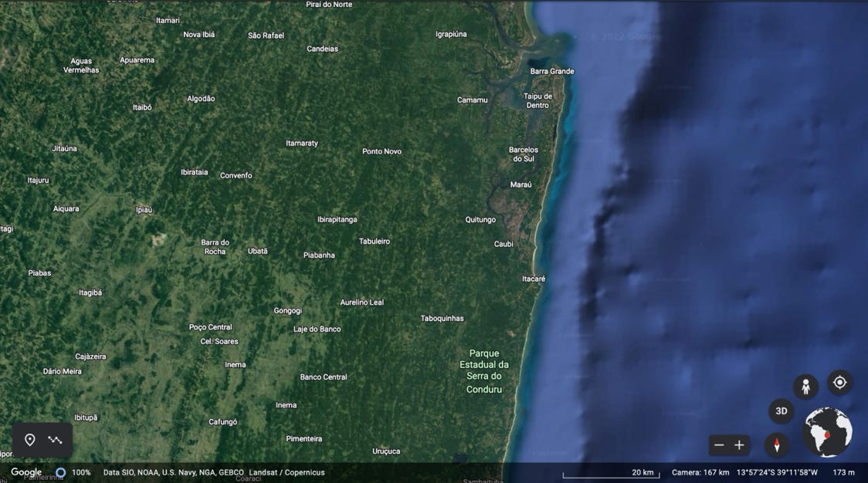This screenshot has width=868, height=483.
Task: Click the Google logo
Action: (x=26, y=472)
